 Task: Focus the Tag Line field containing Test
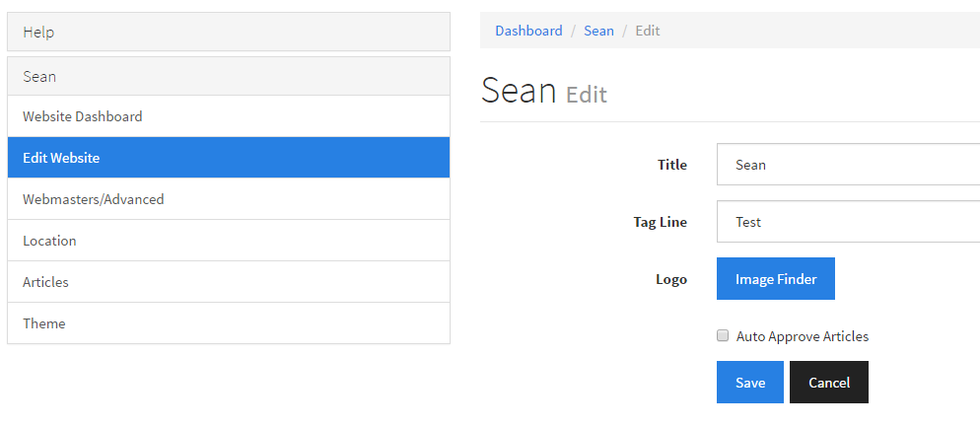(x=848, y=221)
